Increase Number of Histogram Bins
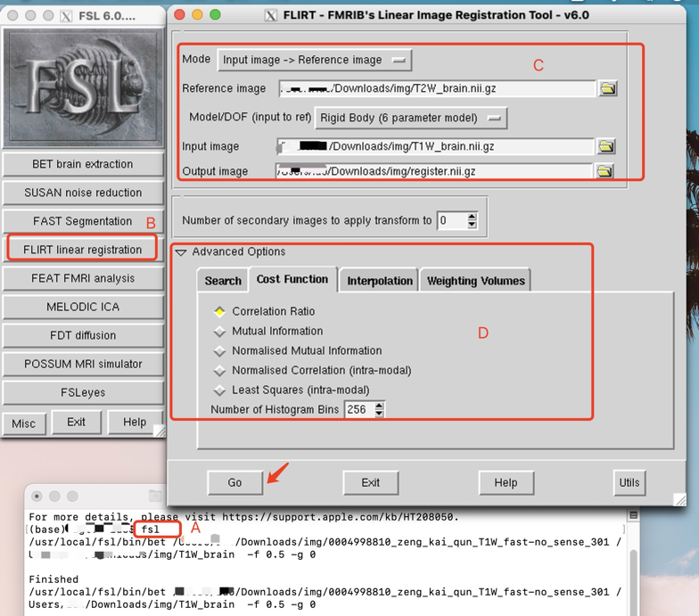699x616 pixels. pos(379,406)
